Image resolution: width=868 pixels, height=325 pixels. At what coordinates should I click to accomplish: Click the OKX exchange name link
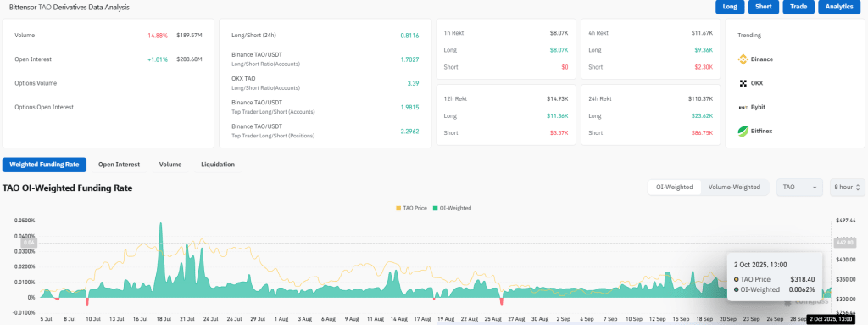tap(757, 83)
